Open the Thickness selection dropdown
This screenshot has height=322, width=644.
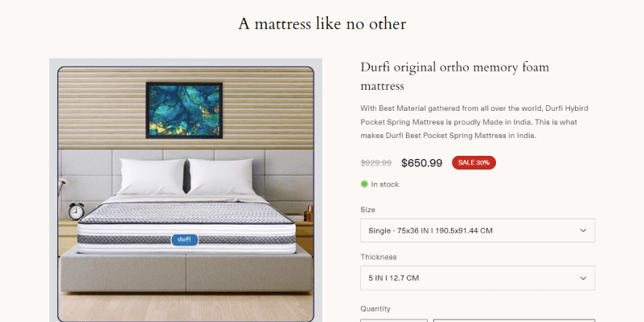click(x=478, y=278)
